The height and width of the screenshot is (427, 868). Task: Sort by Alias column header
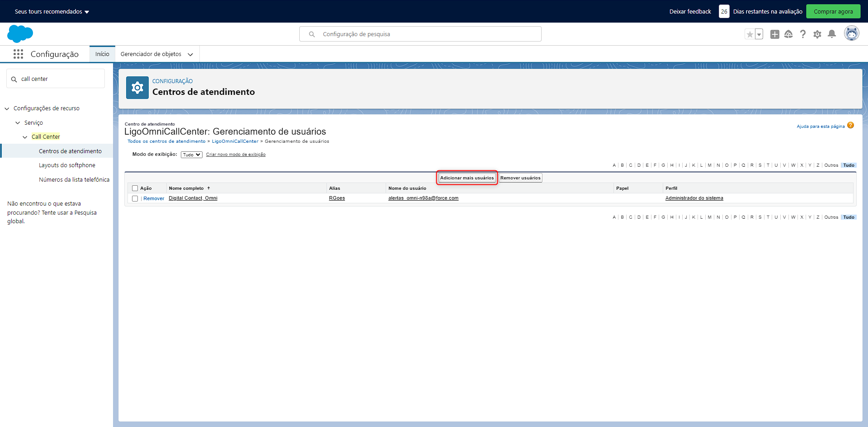pyautogui.click(x=335, y=188)
